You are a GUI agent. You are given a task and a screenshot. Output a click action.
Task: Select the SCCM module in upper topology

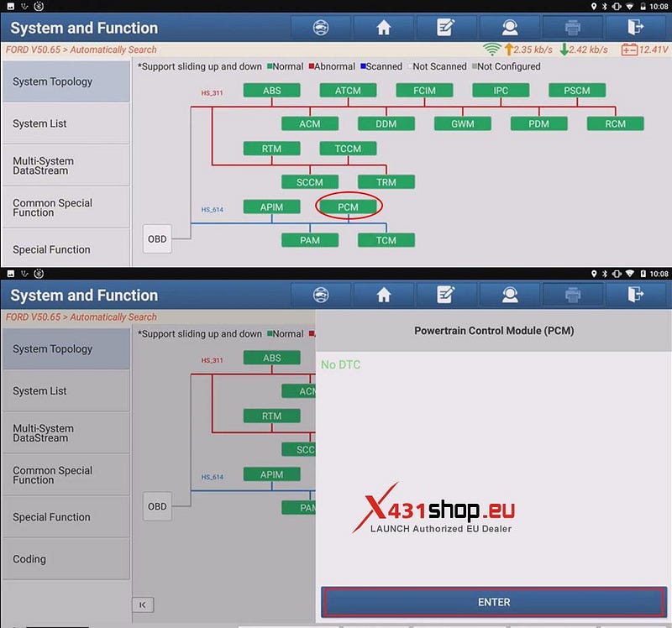click(x=310, y=182)
